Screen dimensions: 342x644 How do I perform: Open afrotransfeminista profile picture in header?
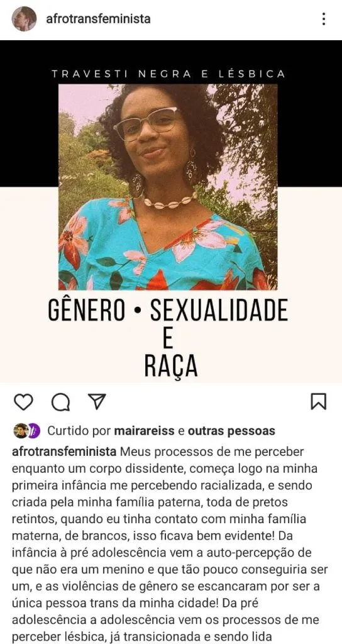click(24, 19)
